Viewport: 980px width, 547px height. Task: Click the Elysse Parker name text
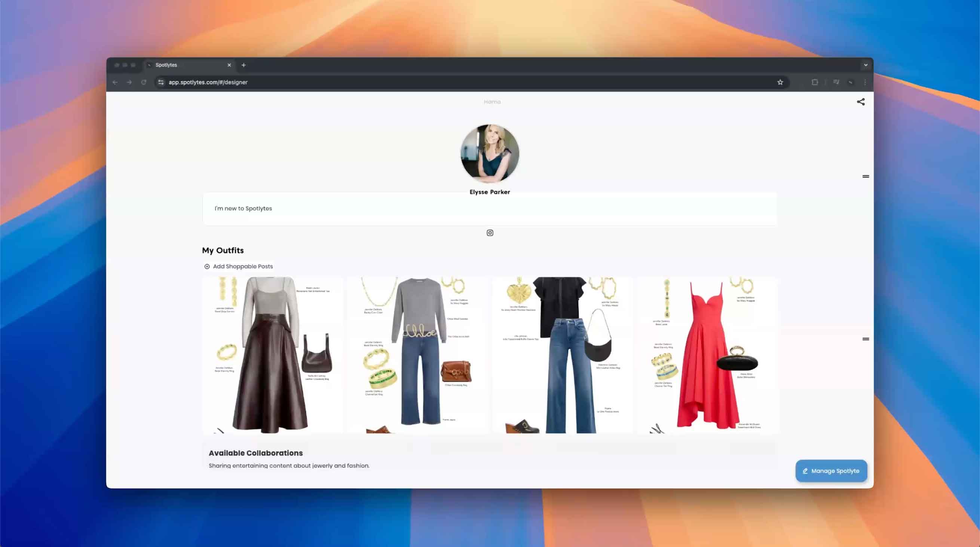[x=490, y=192]
